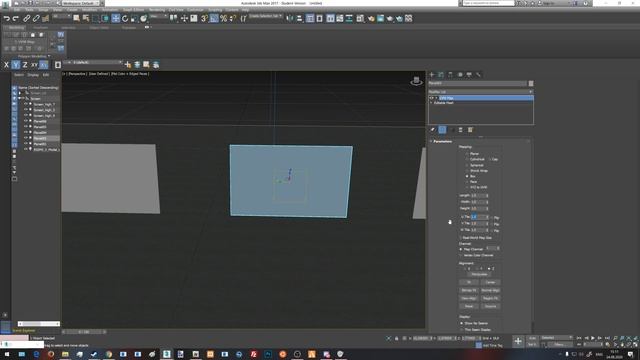Tick the Flip checkbox beside U Tile
This screenshot has width=640, height=360.
pos(492,218)
